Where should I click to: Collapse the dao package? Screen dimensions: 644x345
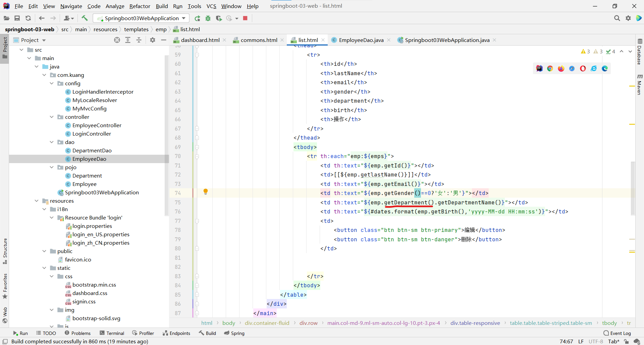pyautogui.click(x=52, y=142)
